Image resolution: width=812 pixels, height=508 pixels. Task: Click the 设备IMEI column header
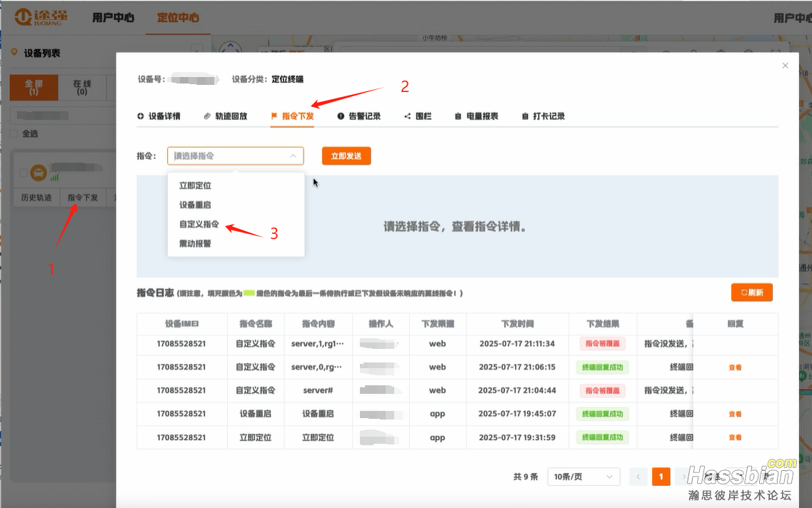click(182, 324)
